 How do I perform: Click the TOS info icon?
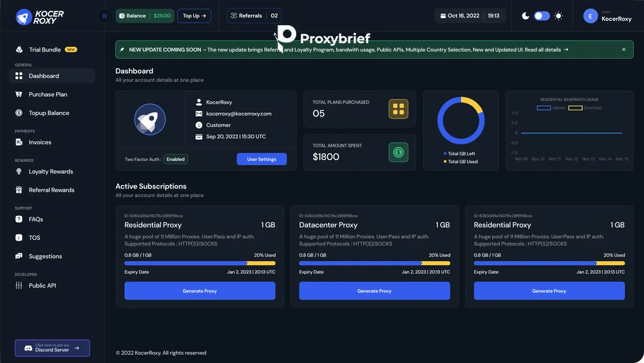tap(19, 238)
